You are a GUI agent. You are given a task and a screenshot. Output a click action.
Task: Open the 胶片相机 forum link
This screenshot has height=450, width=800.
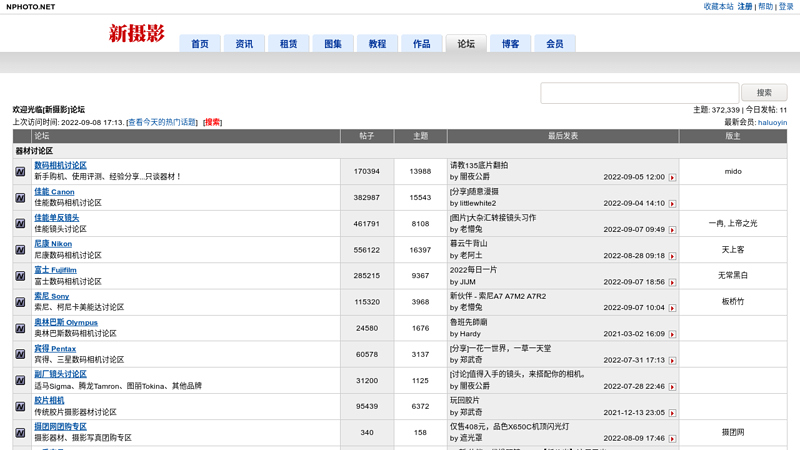tap(49, 401)
